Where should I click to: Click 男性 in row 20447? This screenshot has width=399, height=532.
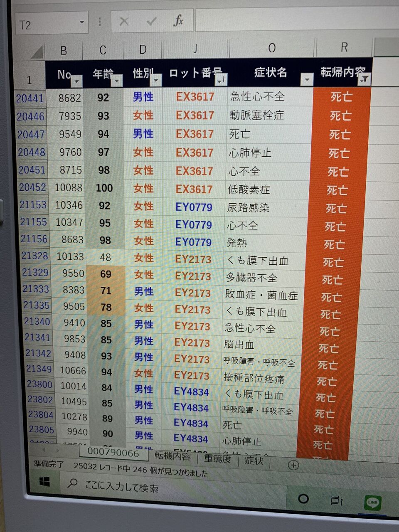pyautogui.click(x=143, y=134)
